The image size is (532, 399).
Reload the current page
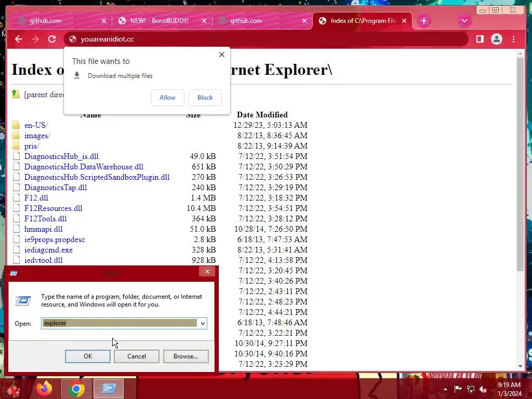[52, 39]
